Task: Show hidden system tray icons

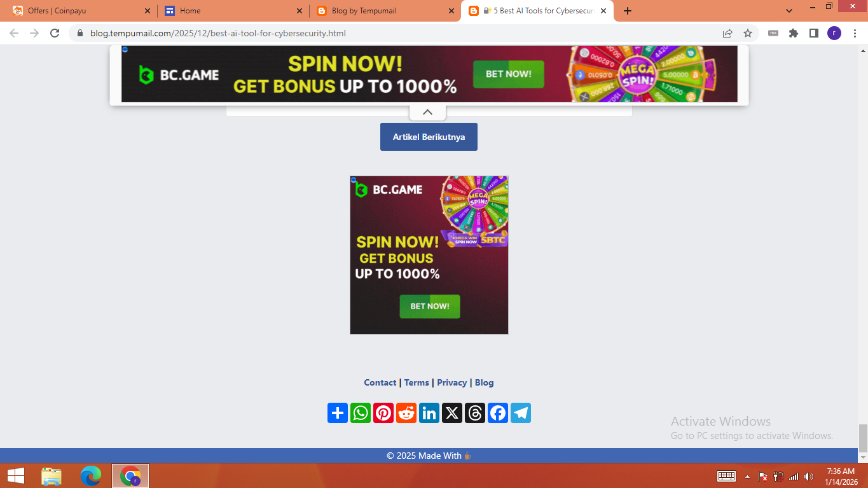Action: point(747,477)
